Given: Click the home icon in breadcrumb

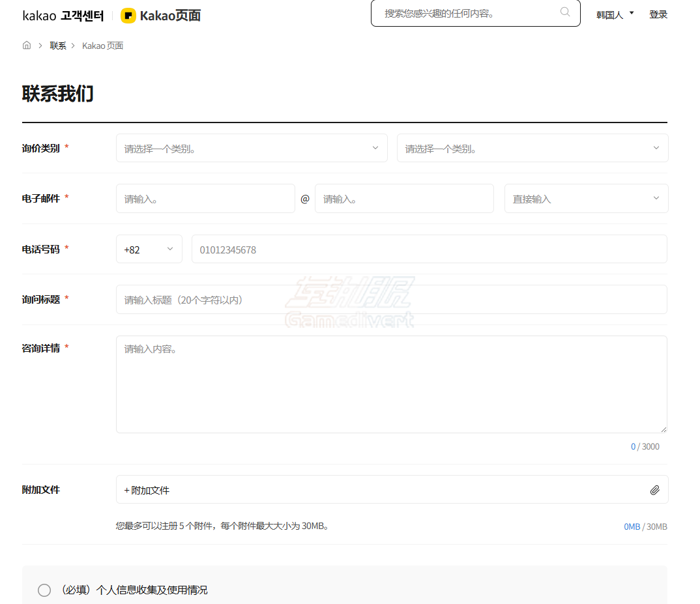Looking at the screenshot, I should [x=27, y=46].
